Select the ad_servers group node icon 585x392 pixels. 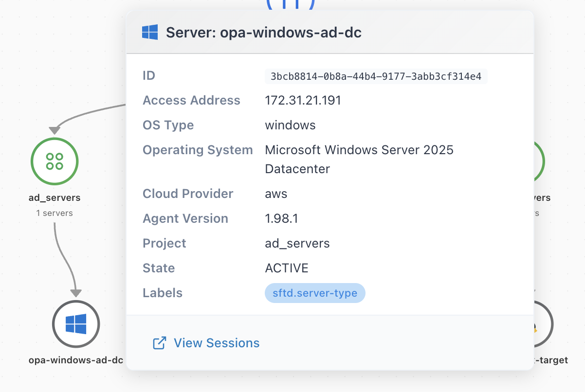click(x=54, y=161)
